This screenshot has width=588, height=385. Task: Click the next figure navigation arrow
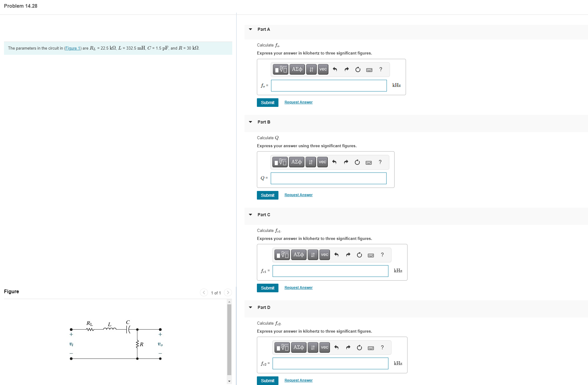point(228,293)
